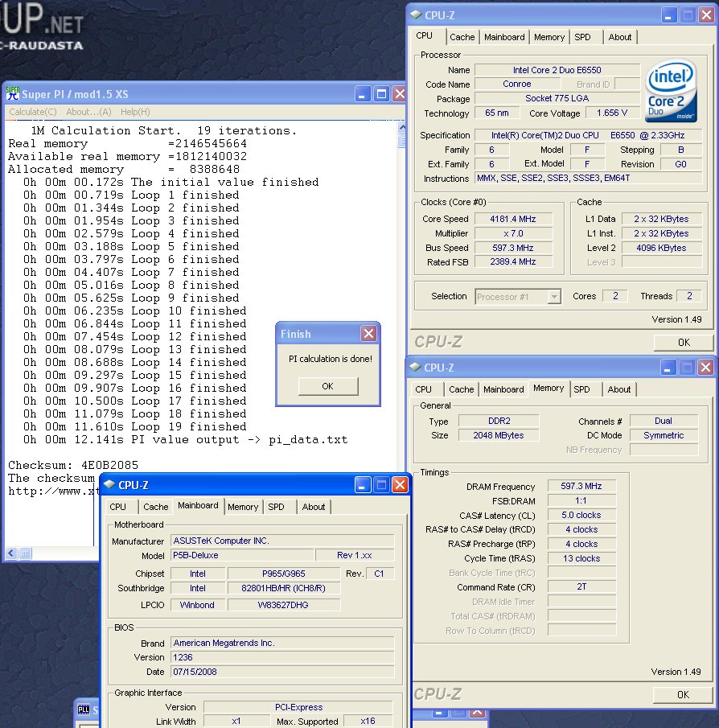
Task: Click OK in the Memory CPU-Z window
Action: [x=683, y=695]
